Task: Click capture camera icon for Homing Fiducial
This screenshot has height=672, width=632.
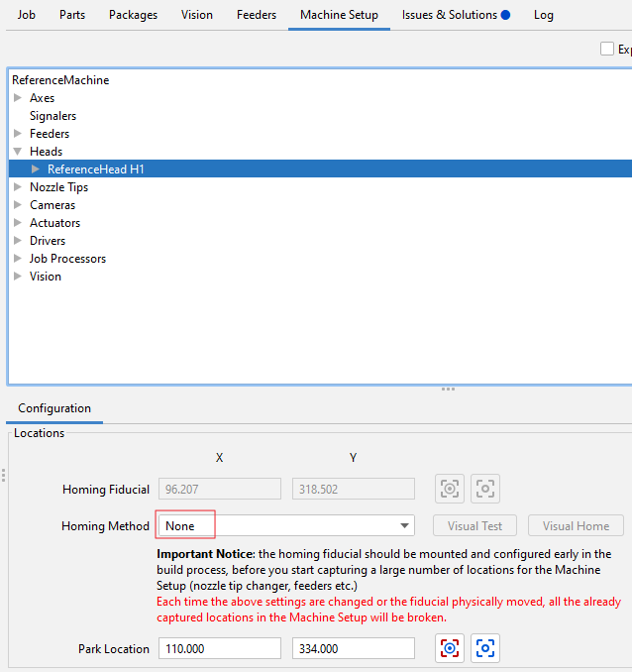Action: (451, 489)
